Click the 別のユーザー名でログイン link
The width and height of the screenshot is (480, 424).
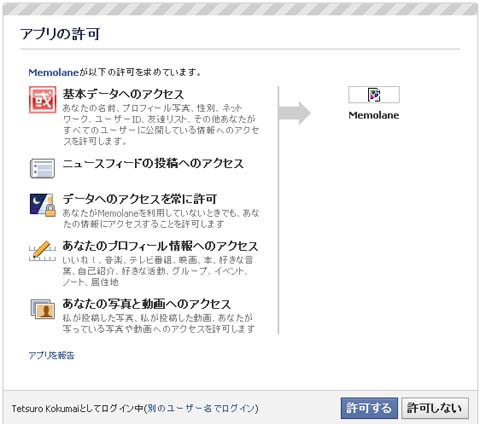(x=201, y=408)
